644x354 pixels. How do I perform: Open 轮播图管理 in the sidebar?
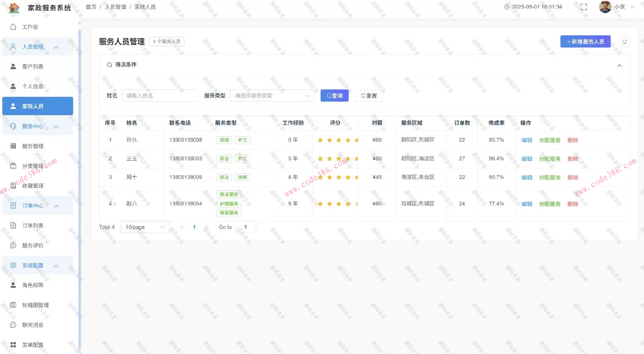point(35,305)
